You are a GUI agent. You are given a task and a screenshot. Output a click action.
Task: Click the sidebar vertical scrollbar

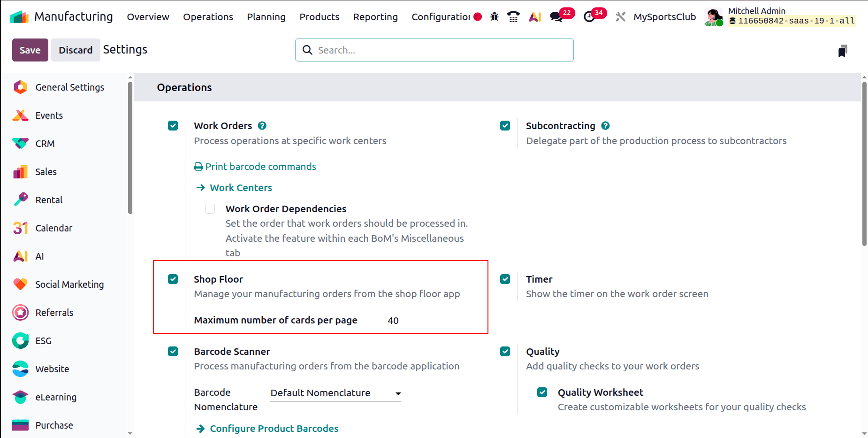[130, 148]
